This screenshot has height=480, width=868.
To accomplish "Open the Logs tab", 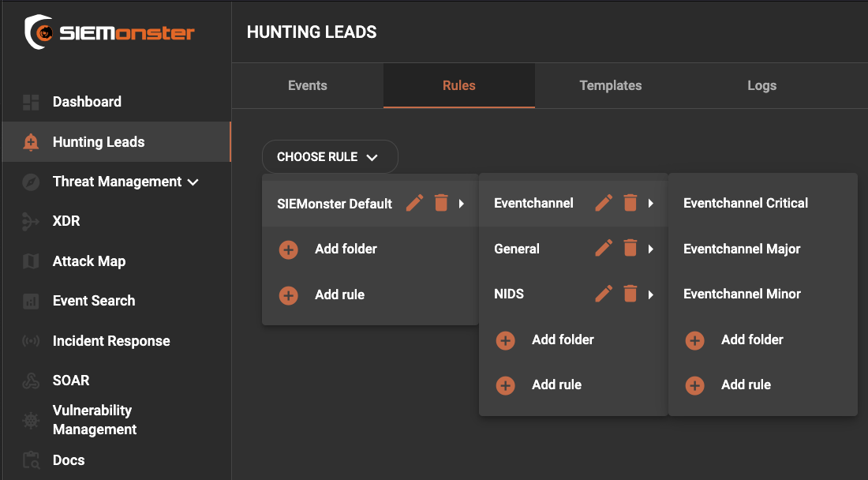I will point(761,85).
